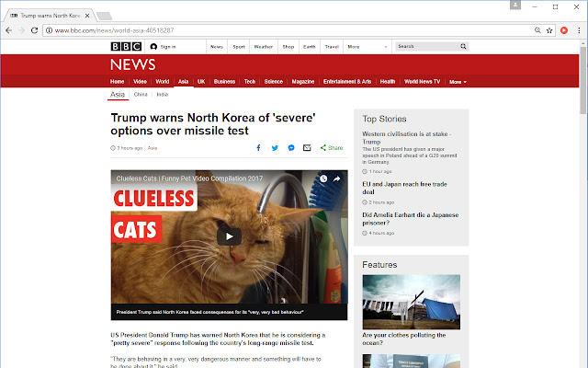Go to Magazine in news navigation
The height and width of the screenshot is (368, 588).
(303, 82)
